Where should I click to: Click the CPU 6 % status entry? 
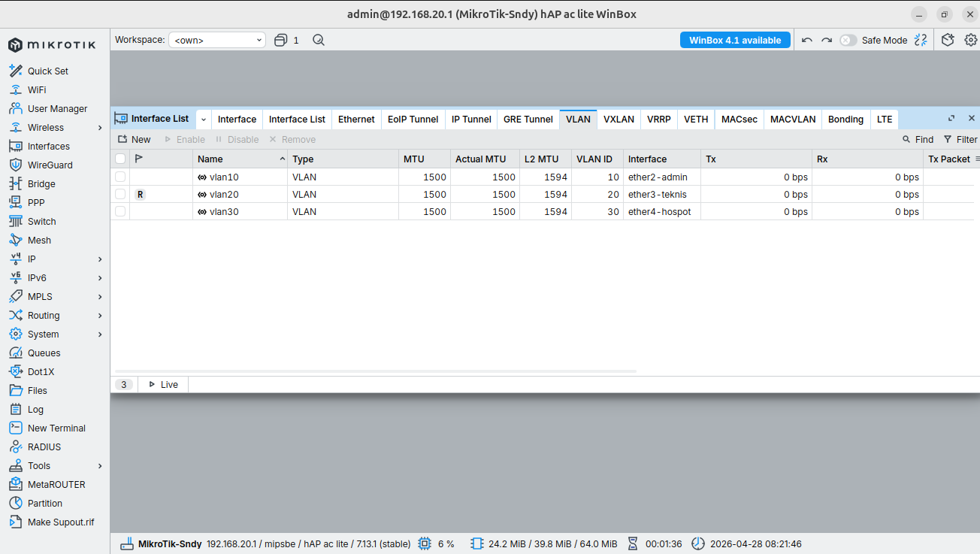click(x=436, y=543)
